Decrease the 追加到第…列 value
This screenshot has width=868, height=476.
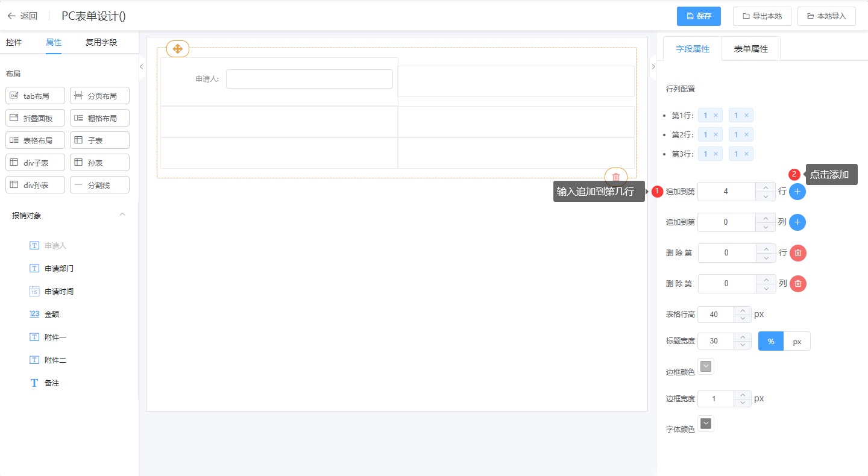tap(766, 227)
